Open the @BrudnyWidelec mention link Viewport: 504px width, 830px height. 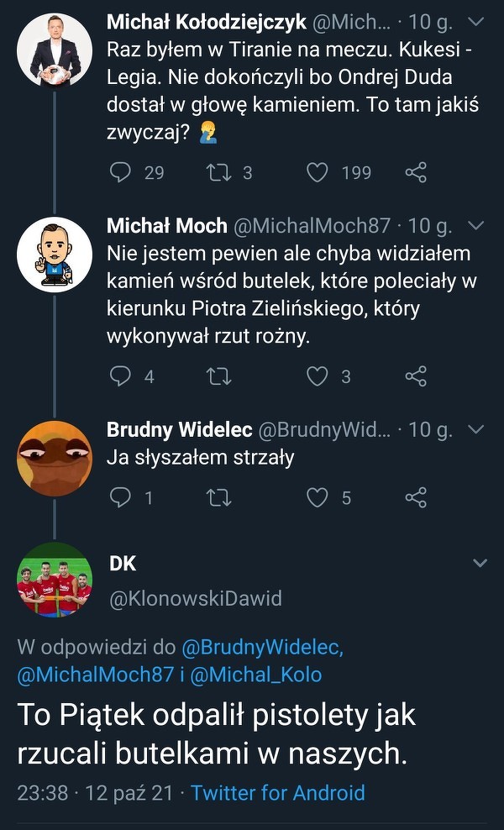[263, 648]
